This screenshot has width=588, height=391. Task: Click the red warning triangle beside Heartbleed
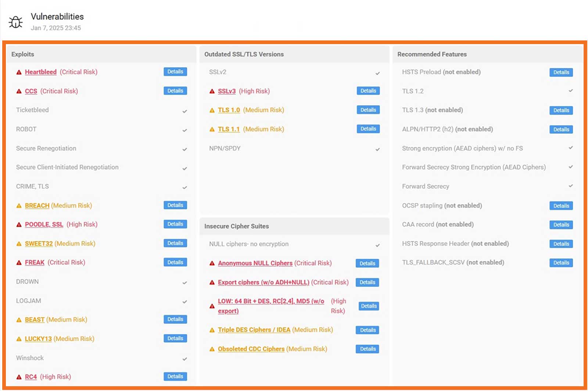point(18,72)
